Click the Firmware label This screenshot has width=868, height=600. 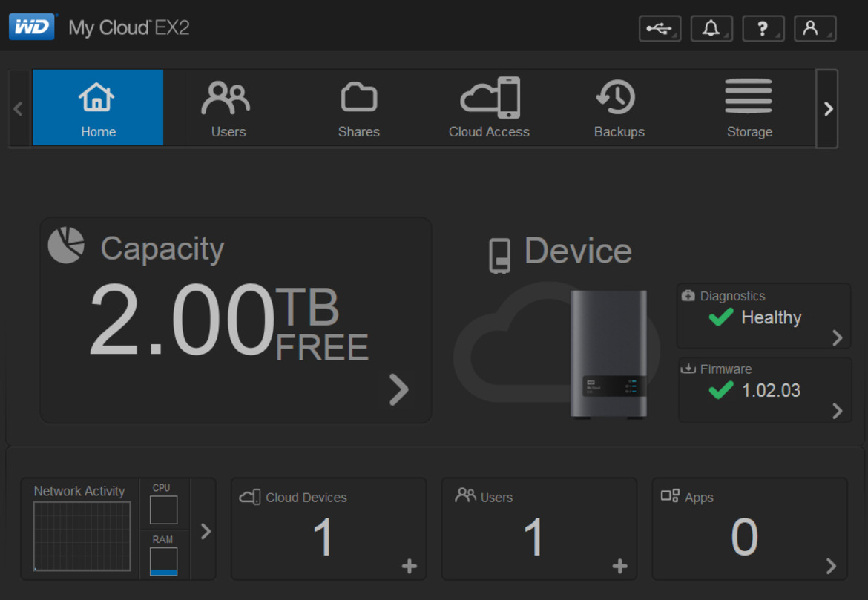click(x=726, y=369)
